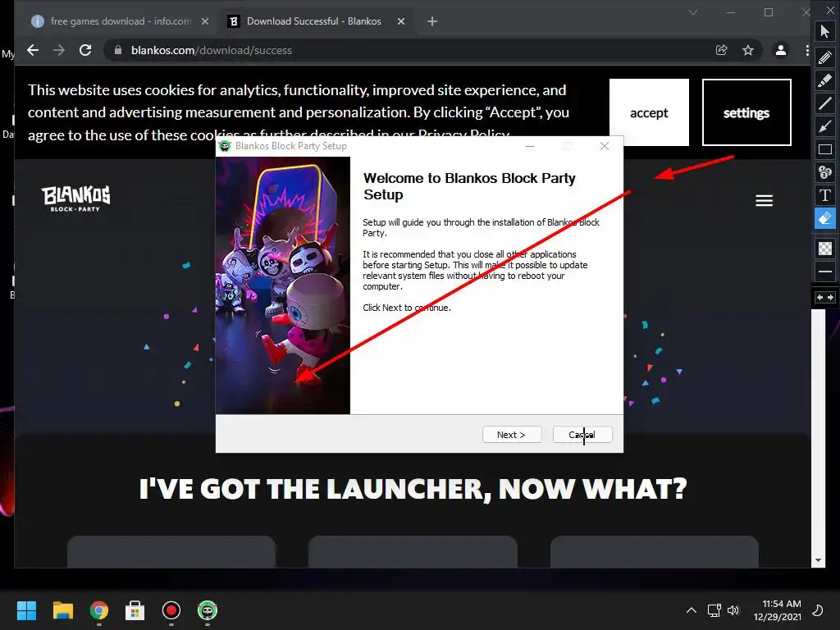Select the highlighter marker tool
This screenshot has height=630, width=840.
(x=825, y=80)
